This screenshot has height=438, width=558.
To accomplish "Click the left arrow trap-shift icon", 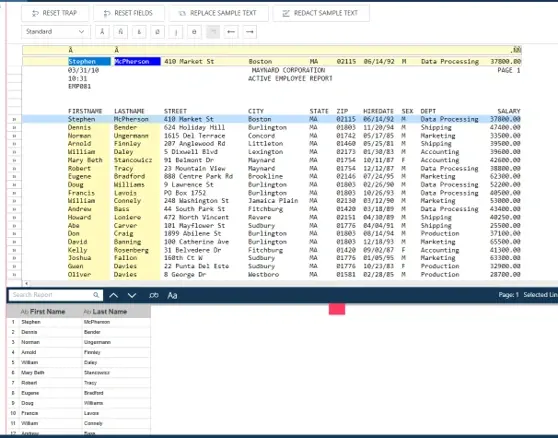I will click(231, 32).
